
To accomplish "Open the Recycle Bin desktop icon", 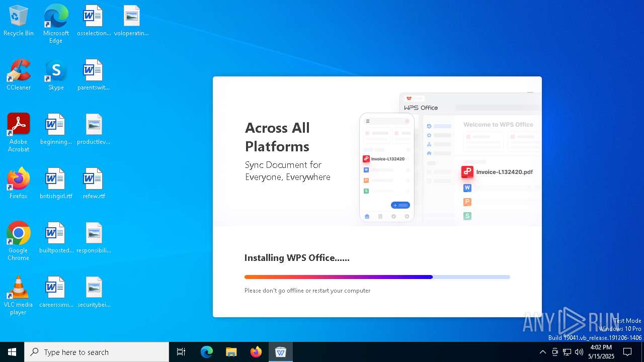I will [x=19, y=20].
